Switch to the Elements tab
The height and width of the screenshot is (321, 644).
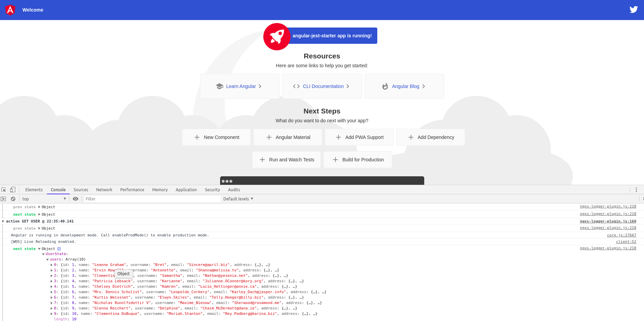click(x=34, y=190)
